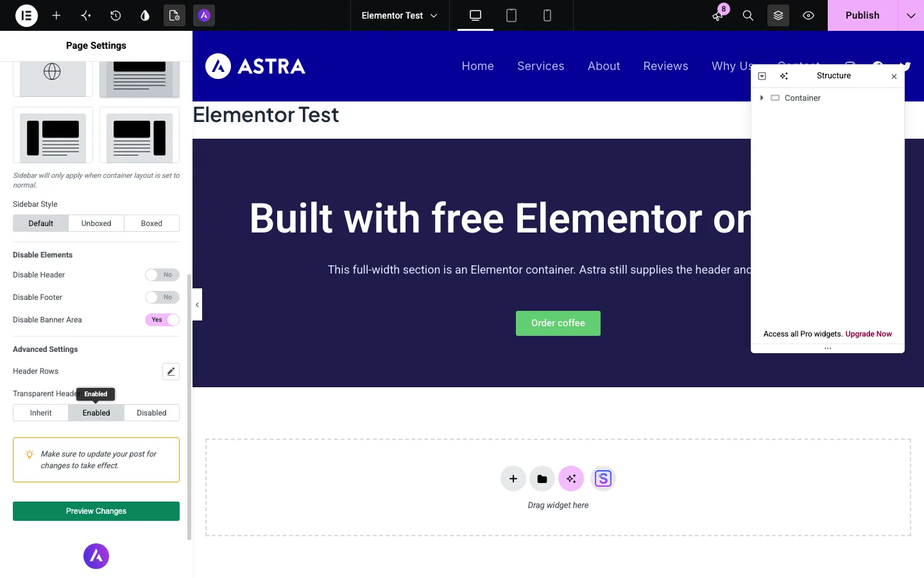This screenshot has width=924, height=578.
Task: Set Transparent Header to Inherit
Action: pyautogui.click(x=41, y=413)
